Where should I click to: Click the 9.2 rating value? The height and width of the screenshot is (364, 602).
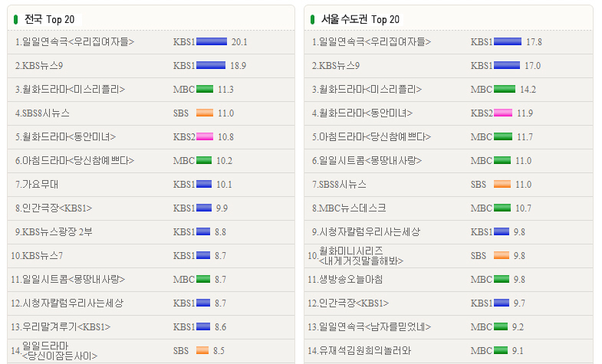pos(518,327)
